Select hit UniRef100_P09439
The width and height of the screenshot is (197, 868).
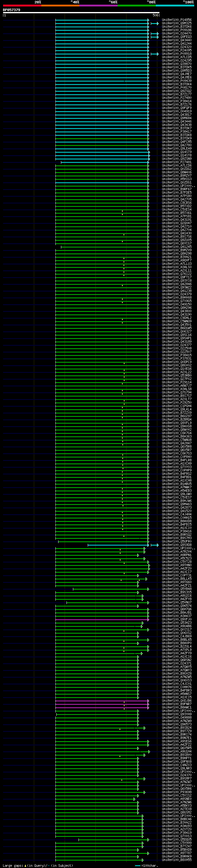[x=176, y=81]
